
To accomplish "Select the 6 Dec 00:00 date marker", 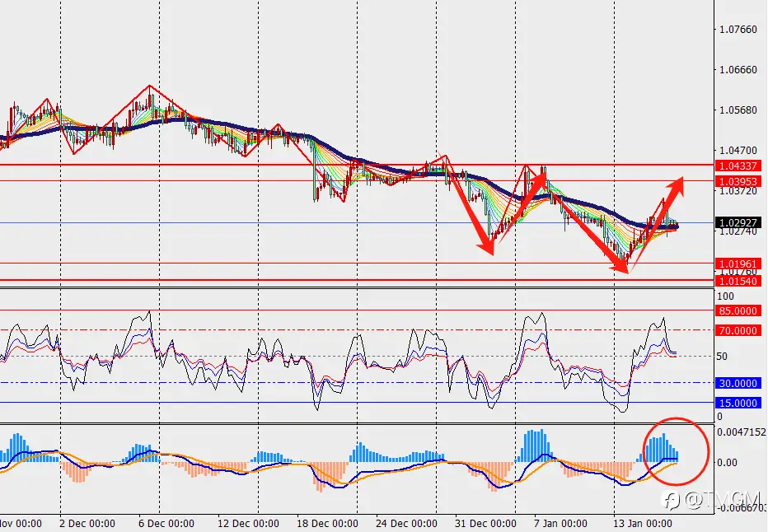I will coord(166,523).
